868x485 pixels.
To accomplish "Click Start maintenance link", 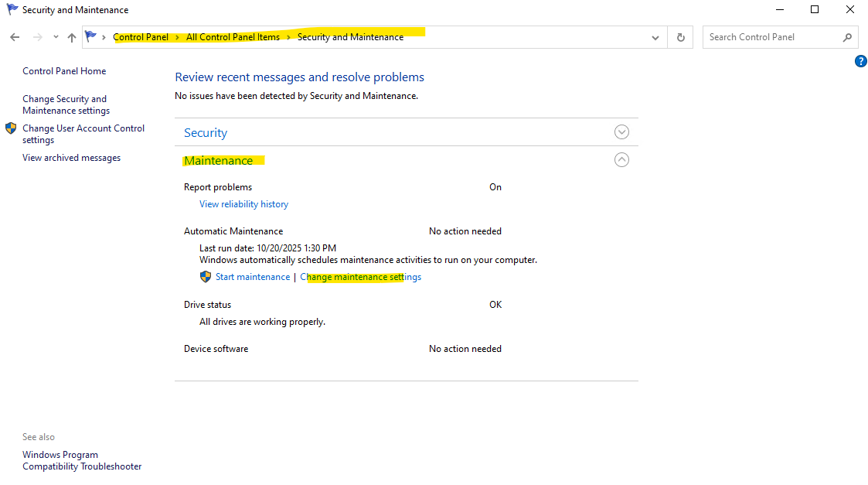I will coord(253,277).
